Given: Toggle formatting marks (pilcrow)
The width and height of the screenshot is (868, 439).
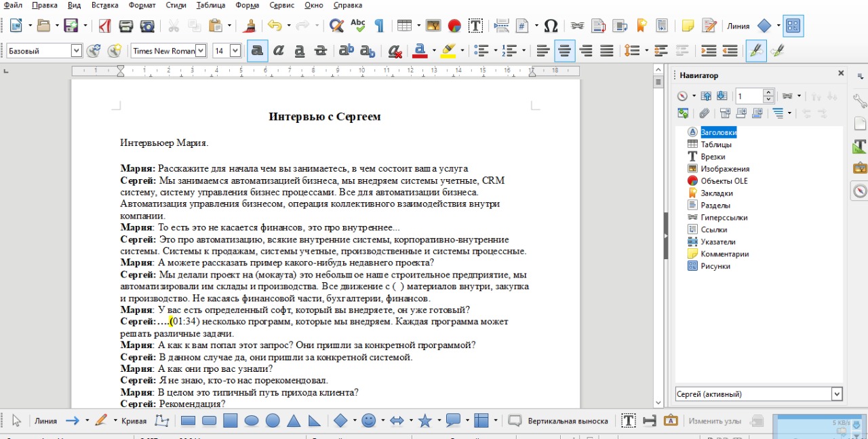Looking at the screenshot, I should 379,26.
